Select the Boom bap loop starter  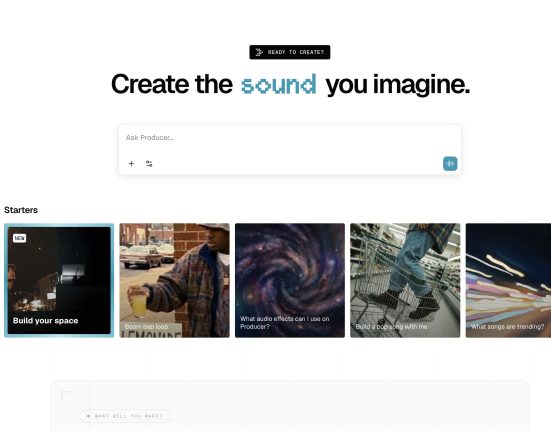click(x=175, y=280)
